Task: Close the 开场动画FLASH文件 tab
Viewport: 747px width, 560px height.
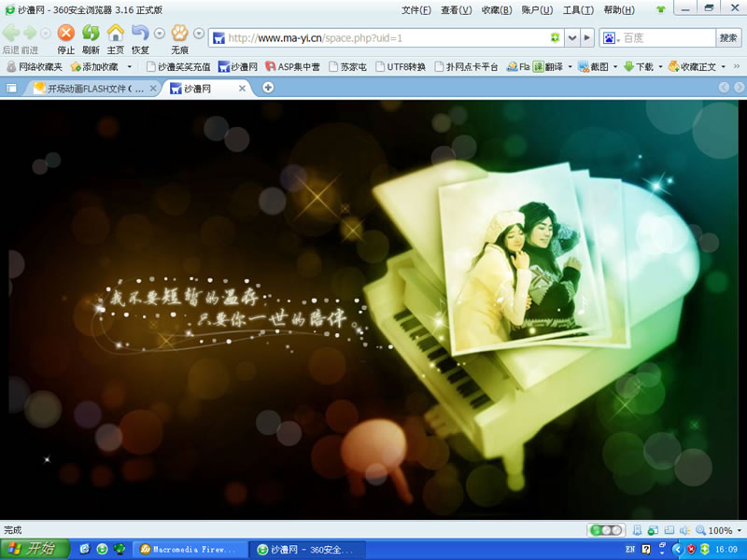Action: [153, 89]
